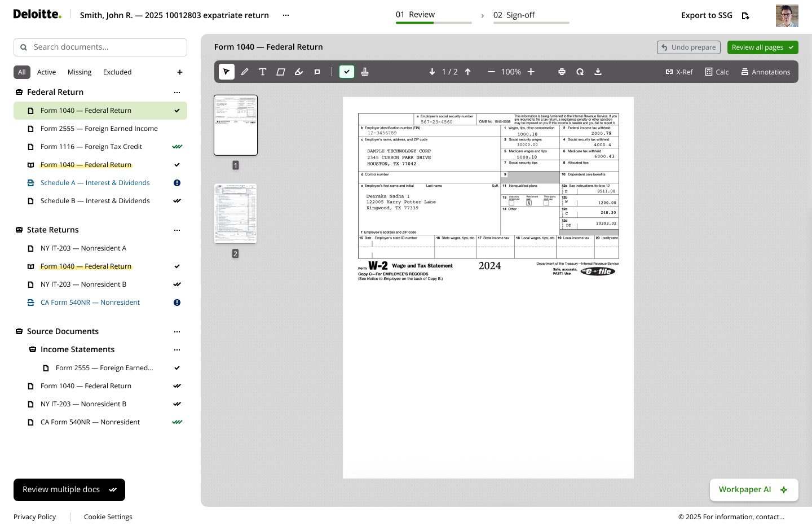Click the search documents field

(100, 47)
